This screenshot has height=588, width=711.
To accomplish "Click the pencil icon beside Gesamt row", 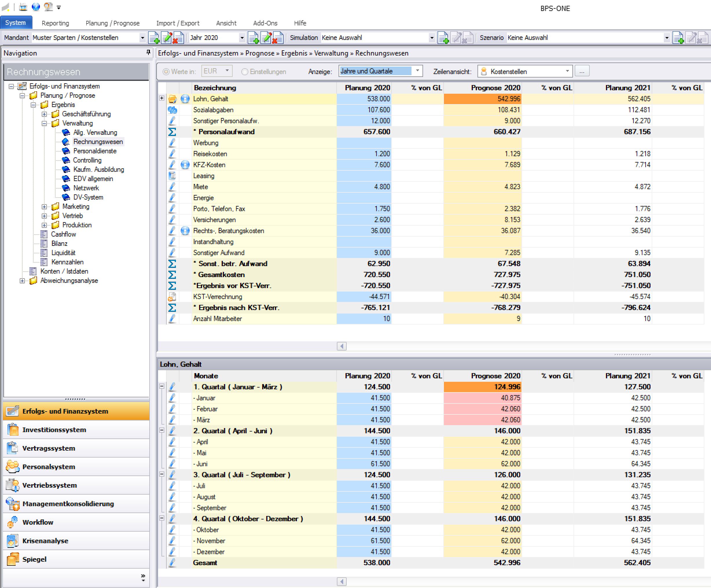I will click(172, 563).
